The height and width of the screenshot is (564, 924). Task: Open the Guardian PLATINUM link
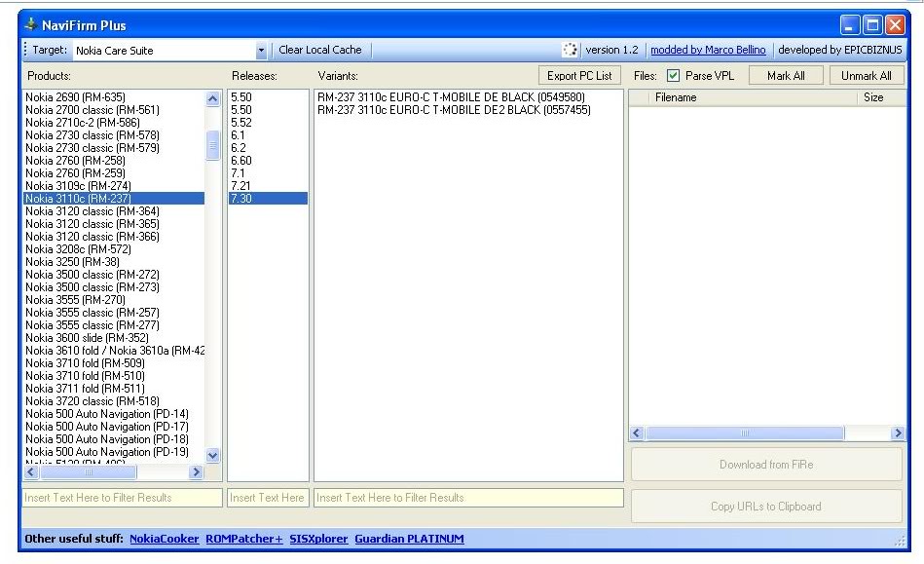[409, 539]
